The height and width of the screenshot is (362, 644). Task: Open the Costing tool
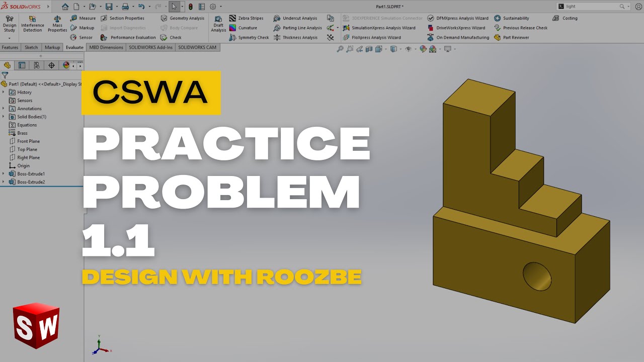565,18
